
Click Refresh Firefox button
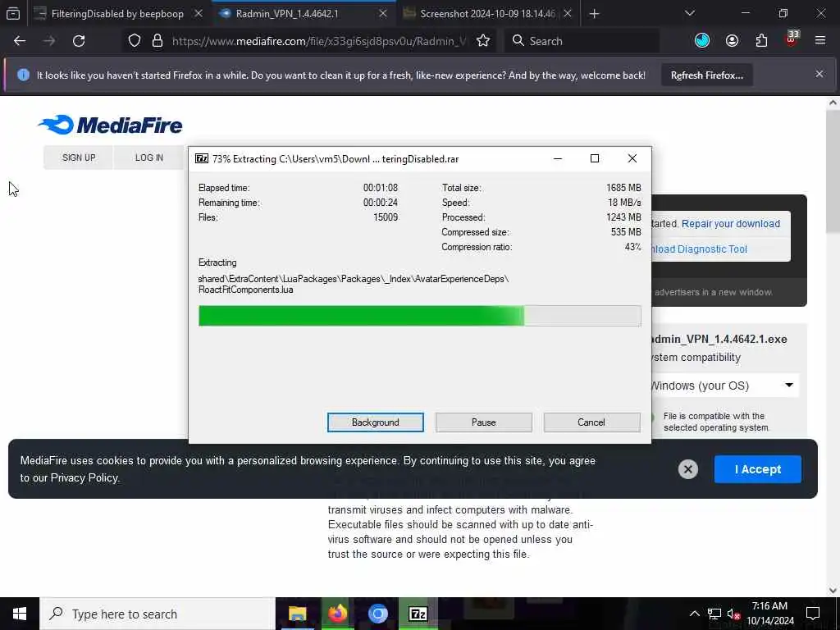pos(706,75)
